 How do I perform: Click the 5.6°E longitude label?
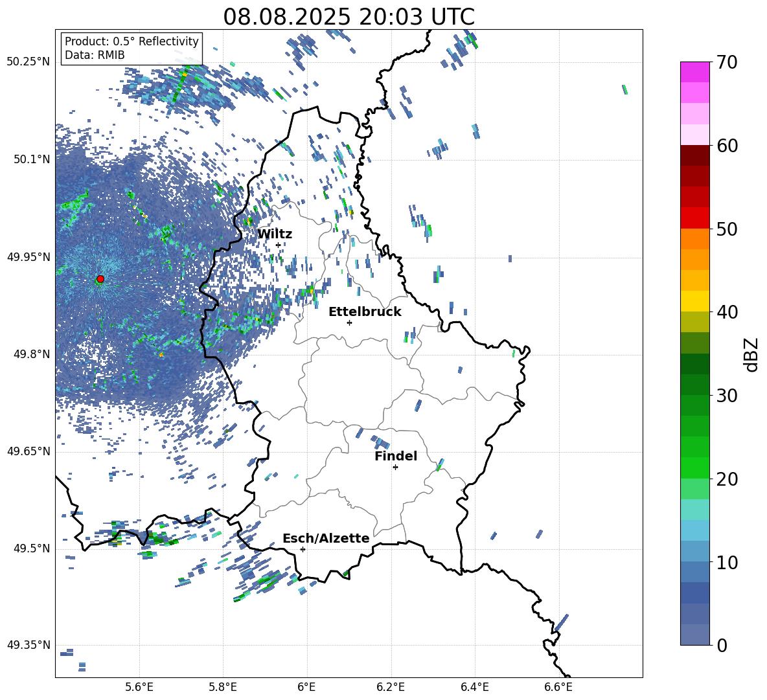click(139, 687)
